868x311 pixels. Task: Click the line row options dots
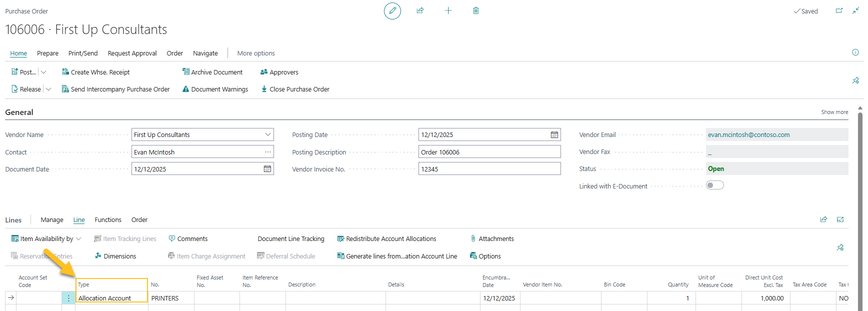pyautogui.click(x=68, y=298)
